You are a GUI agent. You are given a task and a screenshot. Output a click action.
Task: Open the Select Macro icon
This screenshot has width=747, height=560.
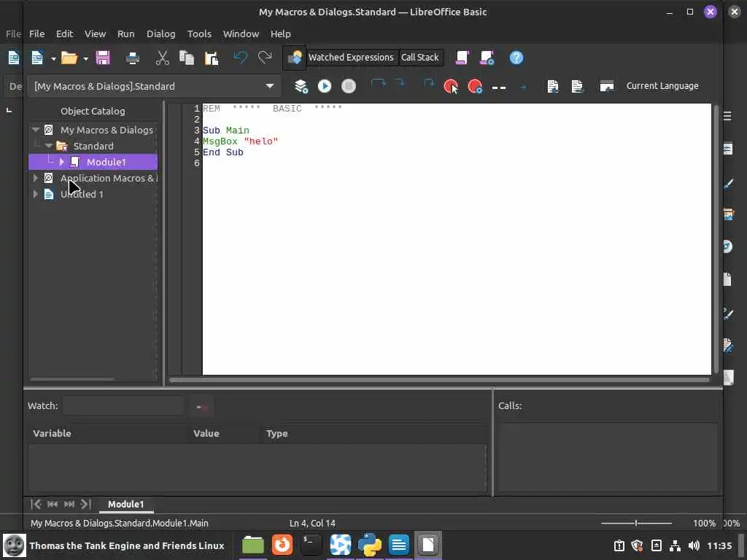462,58
